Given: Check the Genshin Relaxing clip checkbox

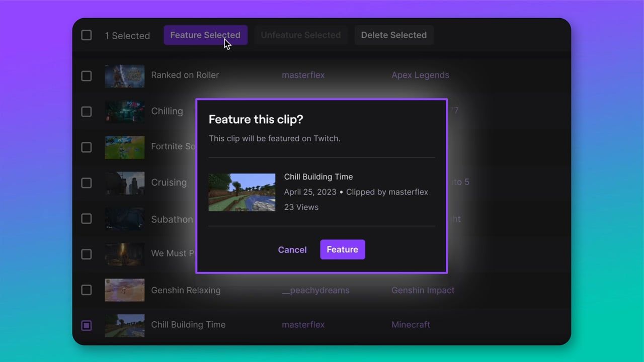Looking at the screenshot, I should tap(86, 290).
